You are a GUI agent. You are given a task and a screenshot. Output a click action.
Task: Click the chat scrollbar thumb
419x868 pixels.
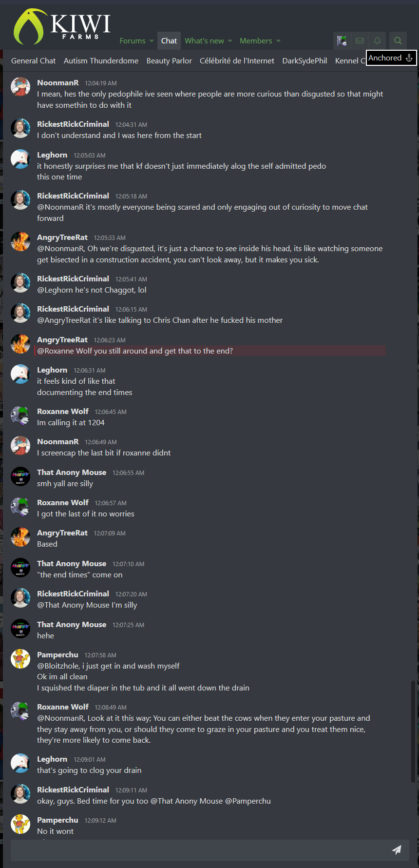[x=413, y=731]
